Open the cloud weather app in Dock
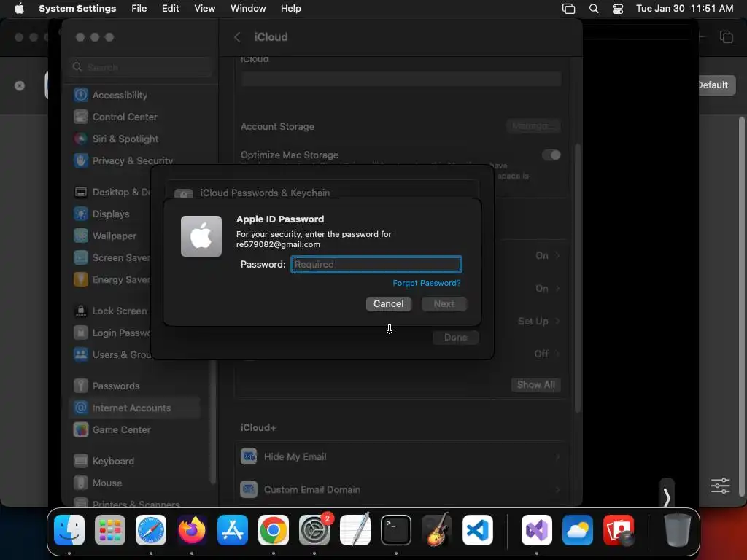The width and height of the screenshot is (747, 560). click(x=578, y=530)
